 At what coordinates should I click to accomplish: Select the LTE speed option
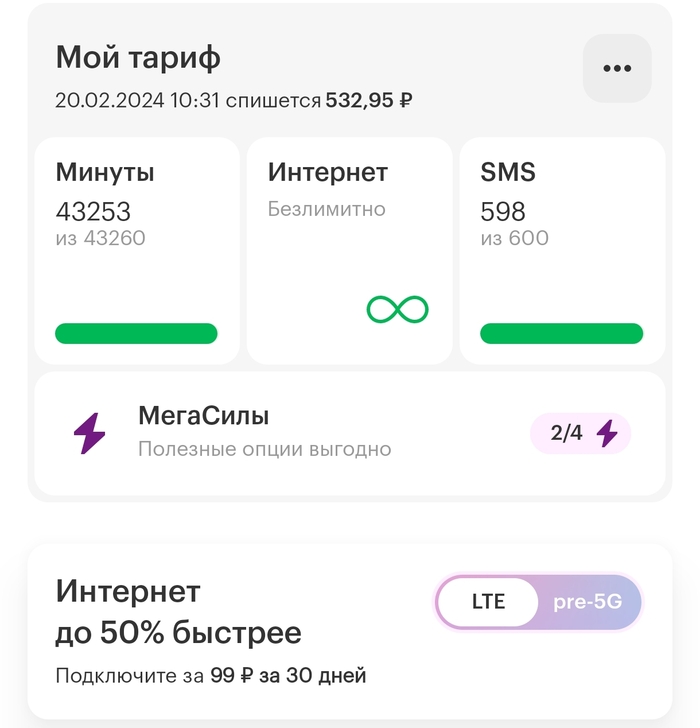coord(488,602)
